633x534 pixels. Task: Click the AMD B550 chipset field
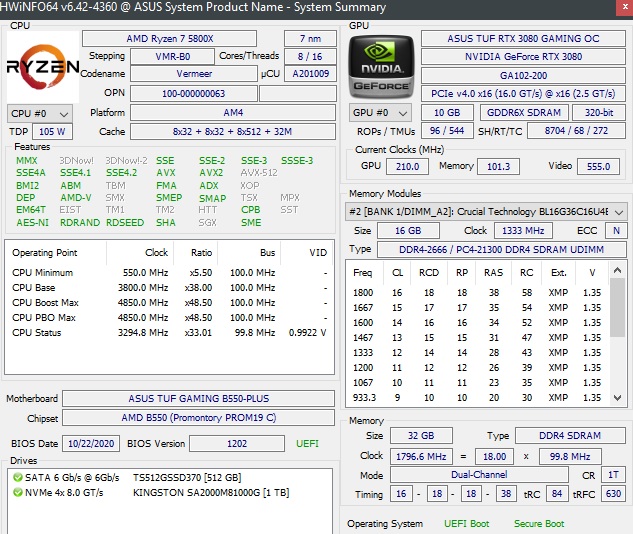[199, 418]
